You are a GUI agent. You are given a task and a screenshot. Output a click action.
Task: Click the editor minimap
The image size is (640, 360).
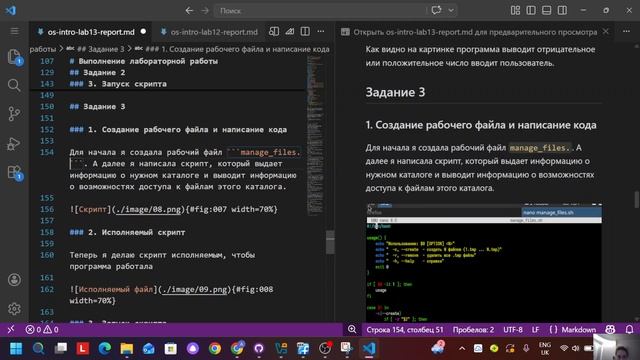click(x=316, y=137)
